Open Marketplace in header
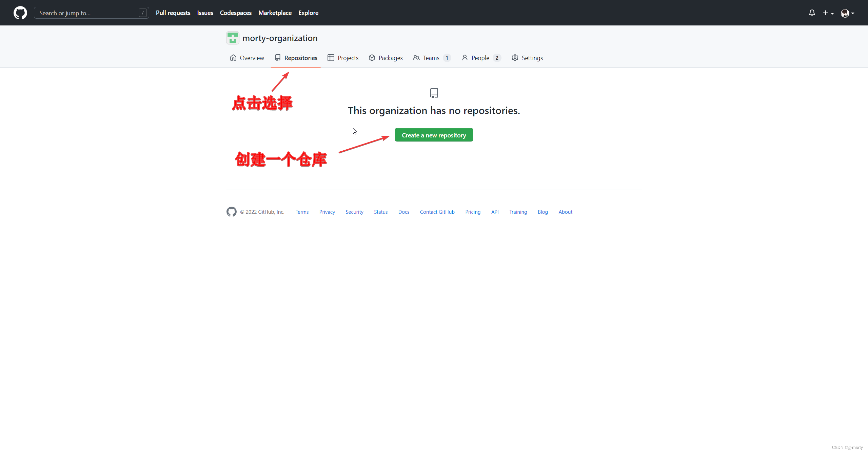The image size is (868, 453). tap(275, 13)
